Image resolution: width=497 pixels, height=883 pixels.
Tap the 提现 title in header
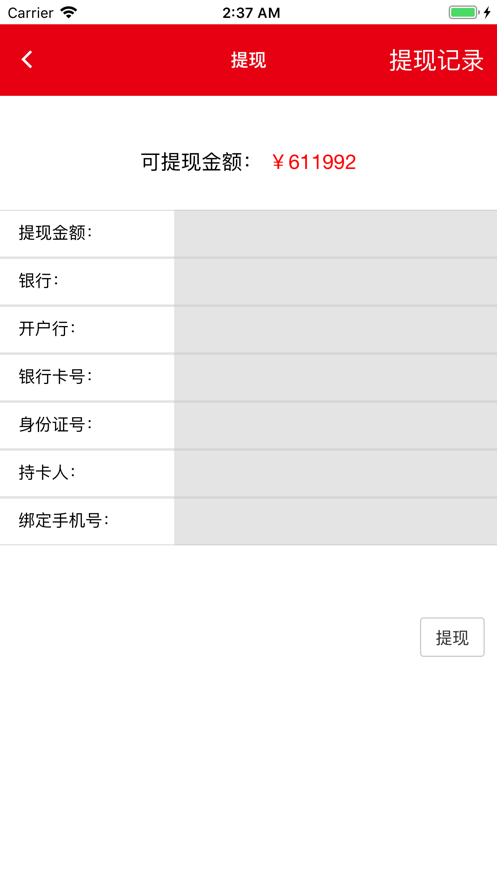click(248, 60)
